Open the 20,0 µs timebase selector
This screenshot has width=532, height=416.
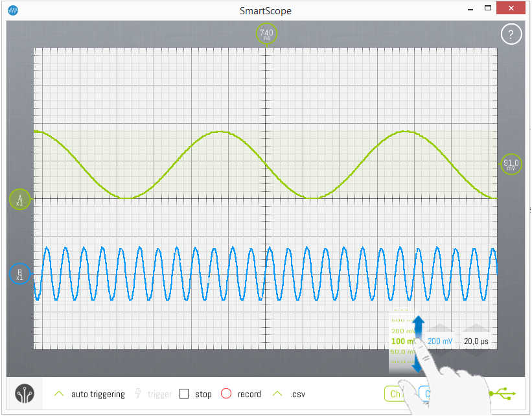pos(476,340)
